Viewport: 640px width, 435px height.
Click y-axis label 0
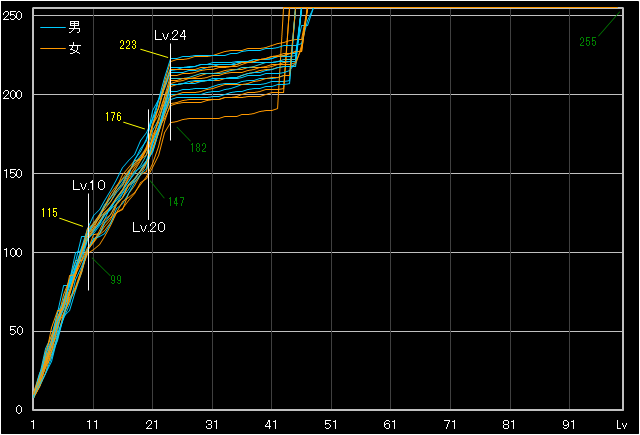point(19,410)
